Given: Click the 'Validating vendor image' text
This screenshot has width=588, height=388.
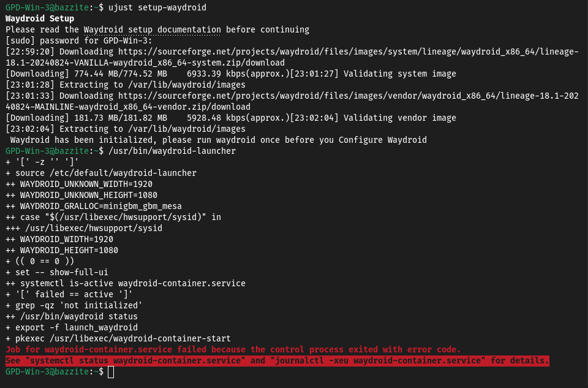Looking at the screenshot, I should coord(400,118).
